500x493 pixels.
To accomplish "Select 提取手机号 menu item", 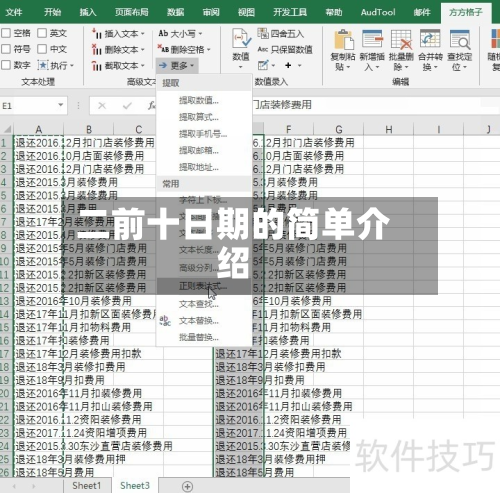I will tap(203, 134).
